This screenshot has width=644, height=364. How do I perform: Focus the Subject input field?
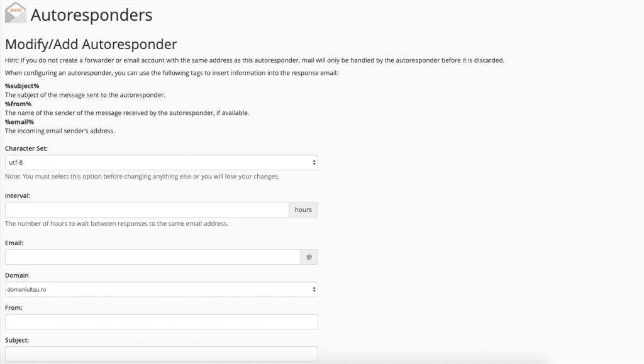click(x=162, y=354)
